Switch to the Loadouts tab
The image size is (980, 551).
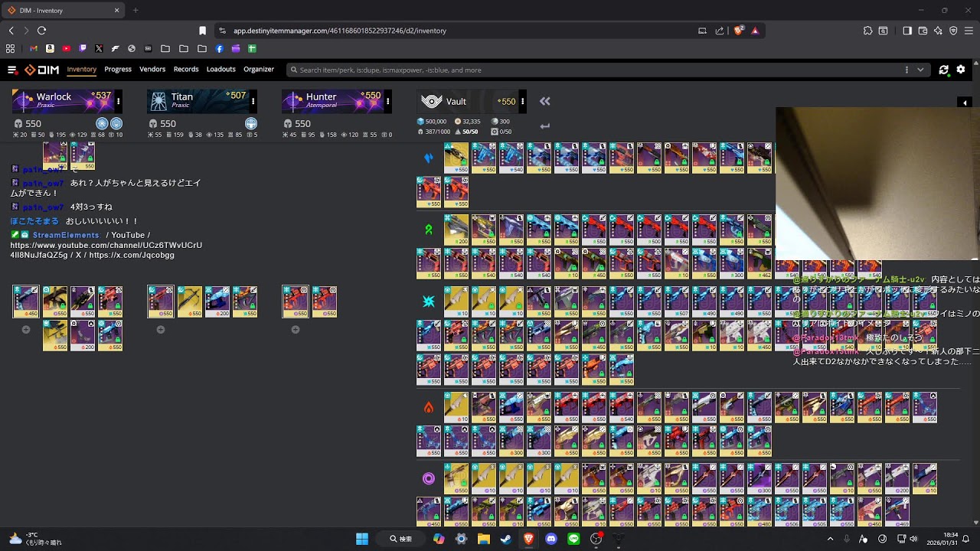(221, 70)
